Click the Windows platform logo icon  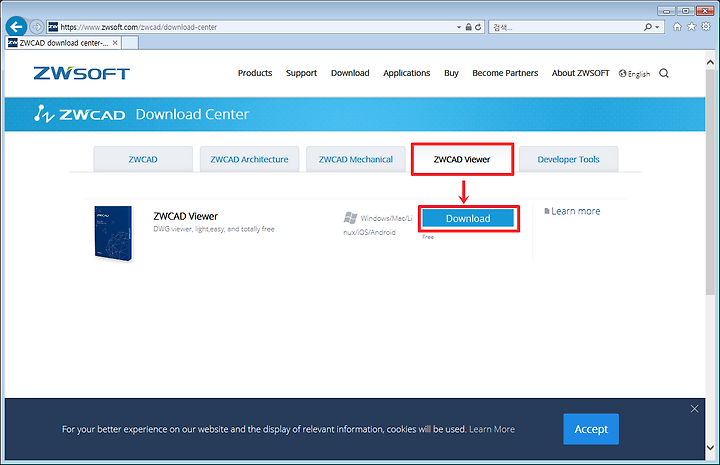coord(350,218)
